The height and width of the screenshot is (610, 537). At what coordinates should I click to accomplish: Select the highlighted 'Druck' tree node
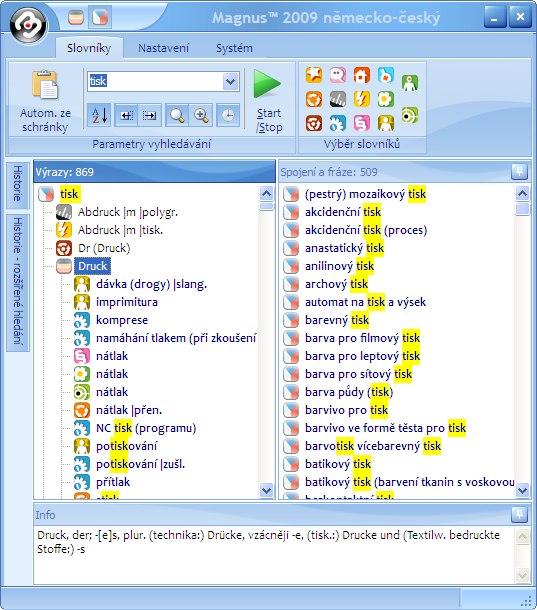[93, 266]
